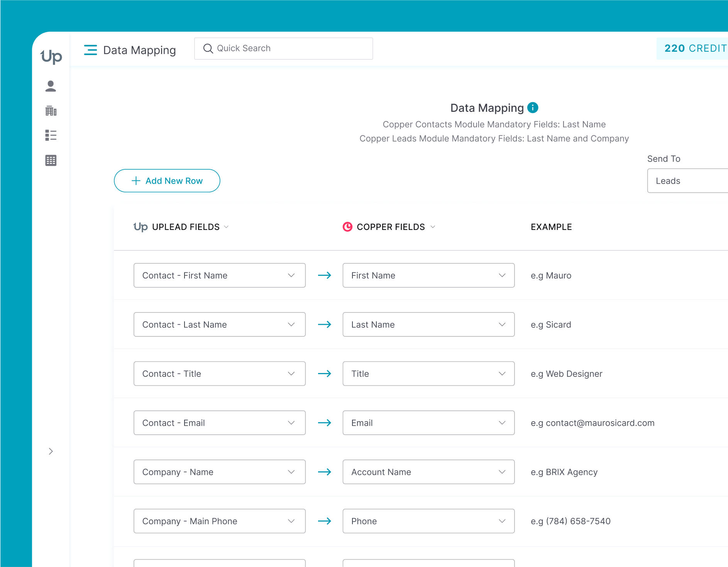
Task: Open the Send To Leads dropdown
Action: [687, 181]
